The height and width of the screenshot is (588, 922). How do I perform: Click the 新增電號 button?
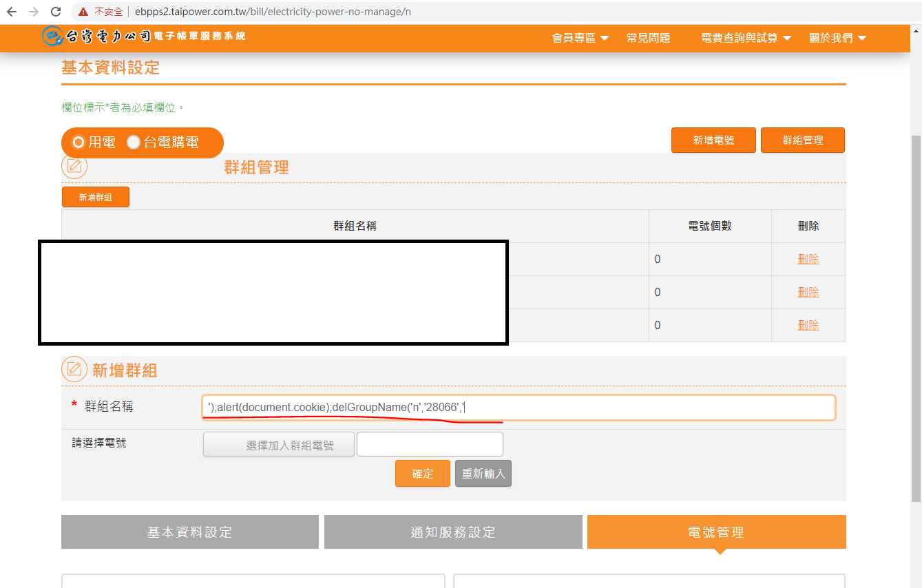713,140
